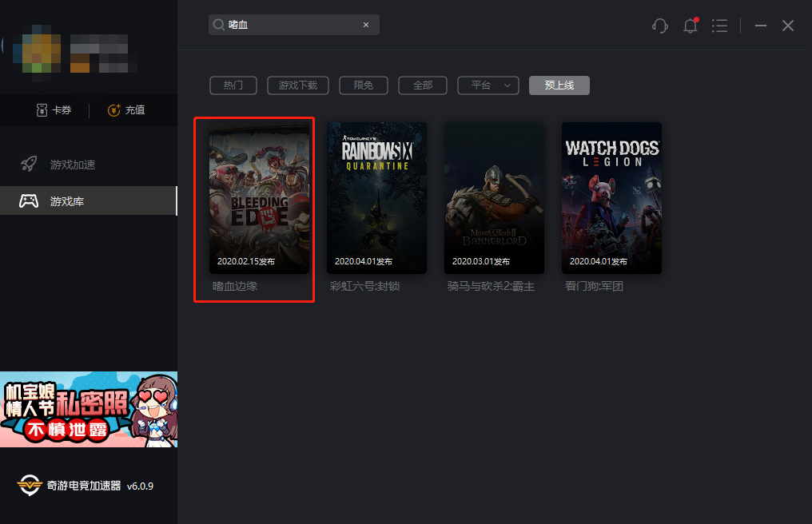Image resolution: width=812 pixels, height=524 pixels.
Task: Open the Watch Dogs Legion cover
Action: pyautogui.click(x=611, y=198)
